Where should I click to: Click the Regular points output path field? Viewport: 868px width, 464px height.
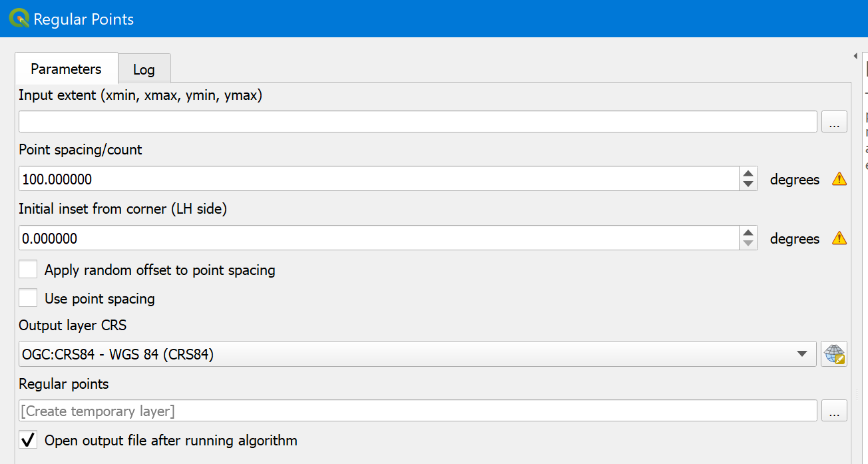417,411
